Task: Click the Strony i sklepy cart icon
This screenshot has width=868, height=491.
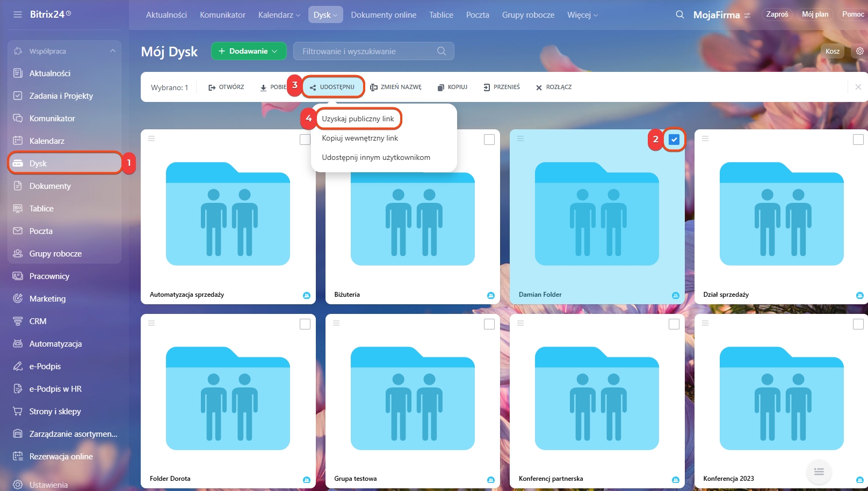Action: [x=18, y=411]
